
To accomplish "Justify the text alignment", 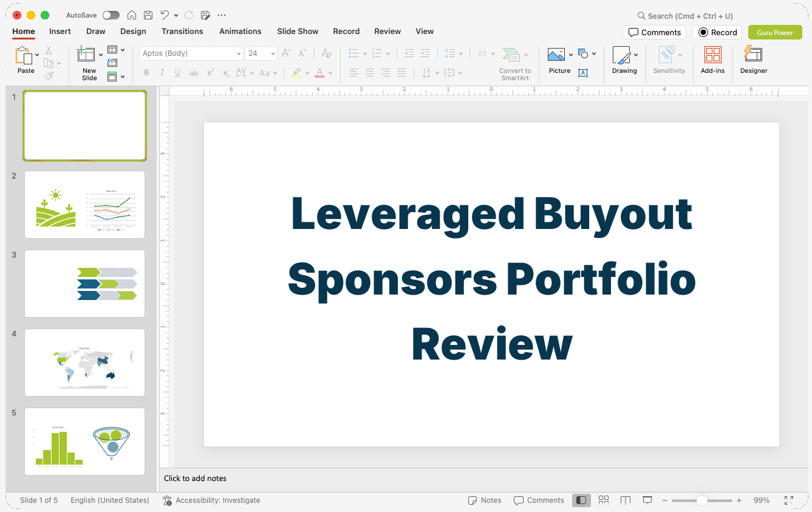I will tap(401, 73).
